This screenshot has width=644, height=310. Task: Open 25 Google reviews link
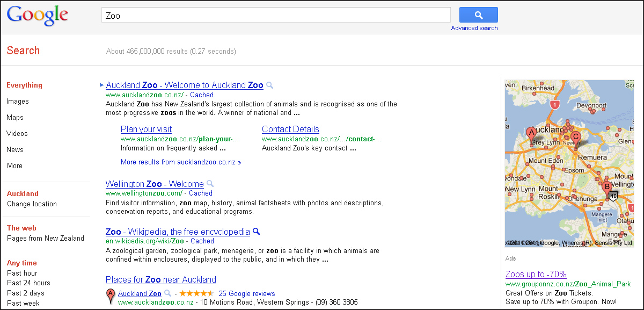247,294
